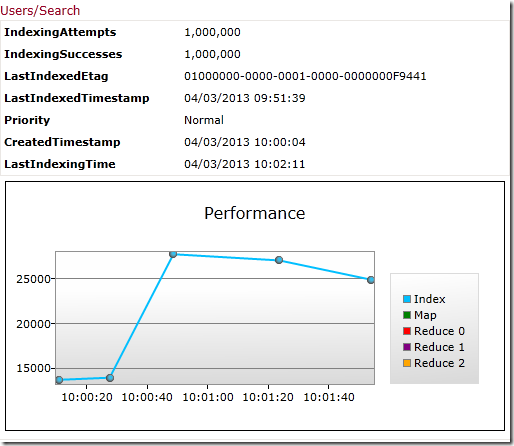Select the peak data point above 25000

coord(173,254)
